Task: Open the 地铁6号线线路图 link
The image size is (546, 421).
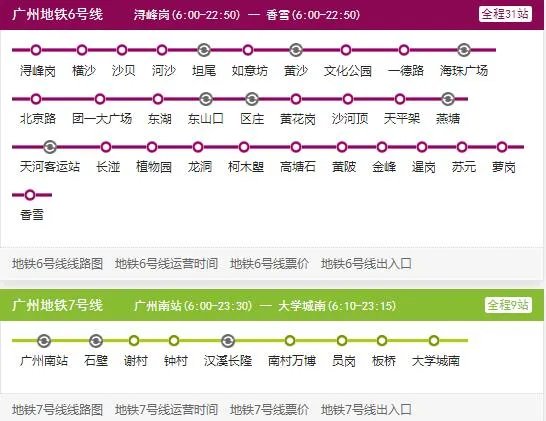Action: point(57,264)
